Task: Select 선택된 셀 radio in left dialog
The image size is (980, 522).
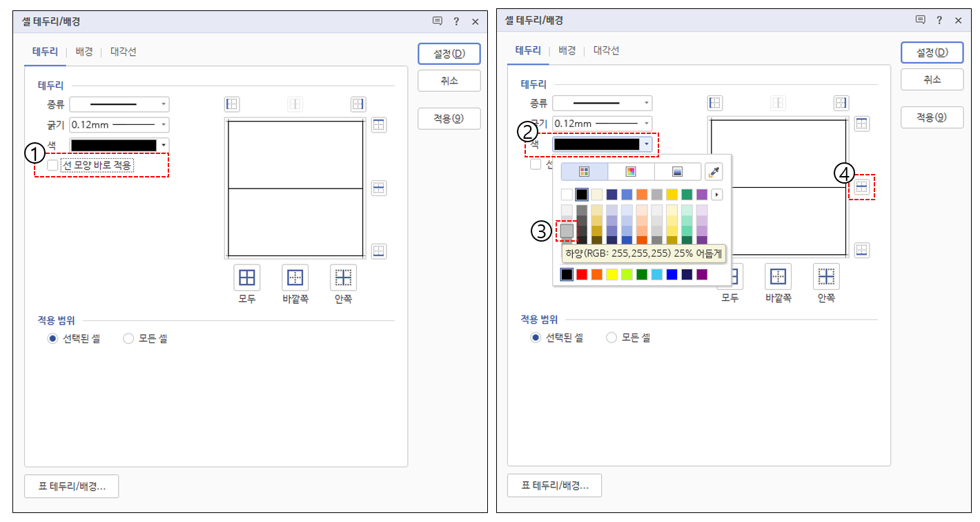Action: coord(52,338)
